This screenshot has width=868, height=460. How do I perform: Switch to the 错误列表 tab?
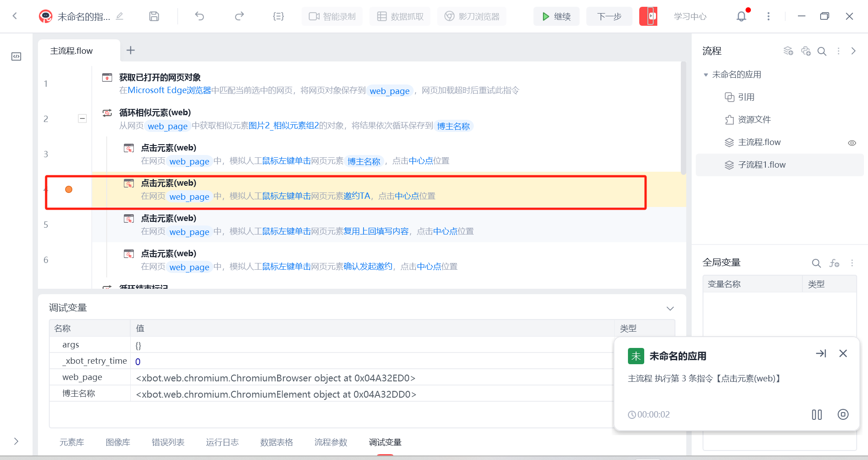(168, 442)
